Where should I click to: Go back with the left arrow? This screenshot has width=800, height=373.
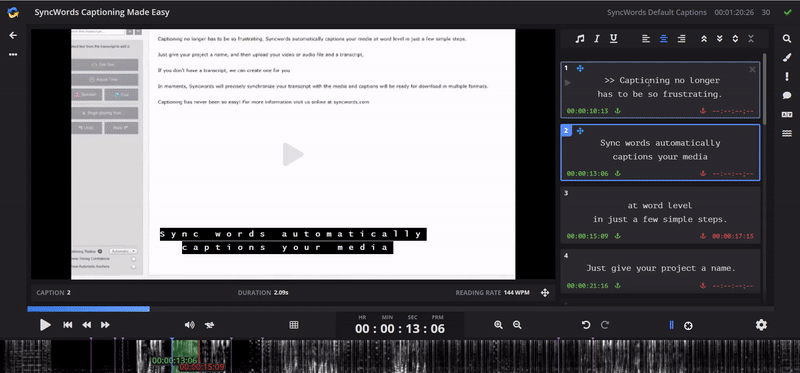(13, 35)
